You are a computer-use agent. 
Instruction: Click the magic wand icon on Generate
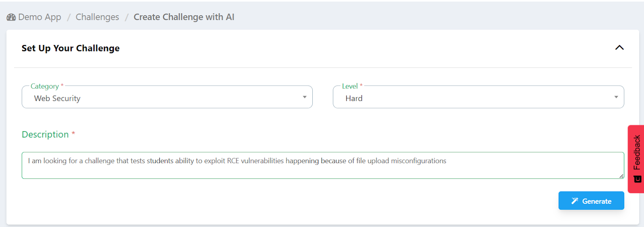pos(575,201)
